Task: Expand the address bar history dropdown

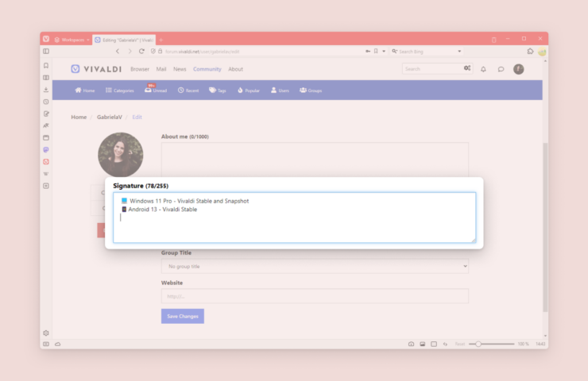Action: [384, 52]
